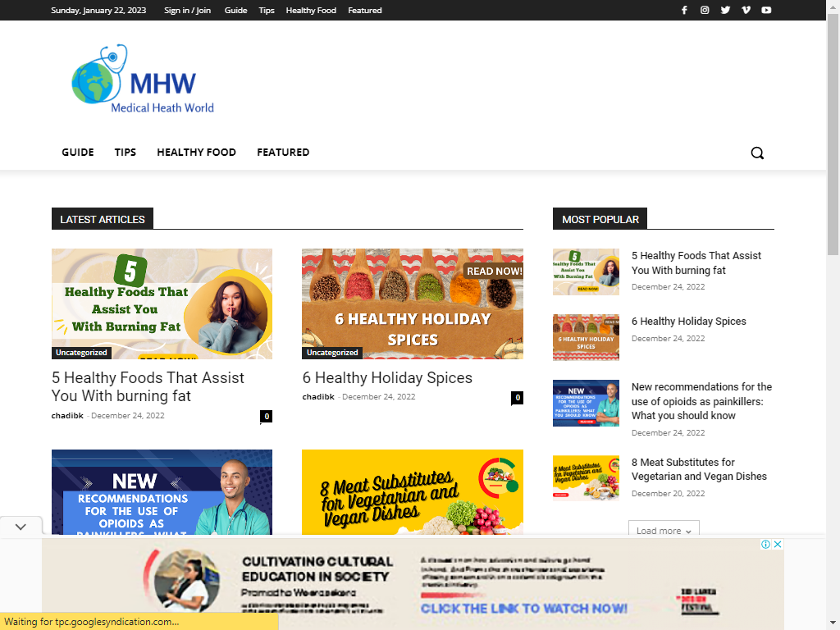This screenshot has width=840, height=630.
Task: Click the 6 Healthy Holiday Spices large image
Action: (413, 304)
